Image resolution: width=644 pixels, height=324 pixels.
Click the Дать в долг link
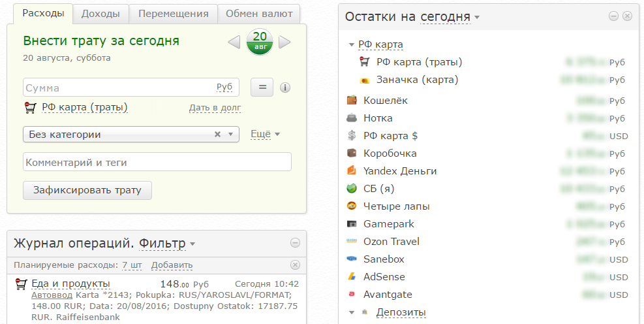[215, 108]
